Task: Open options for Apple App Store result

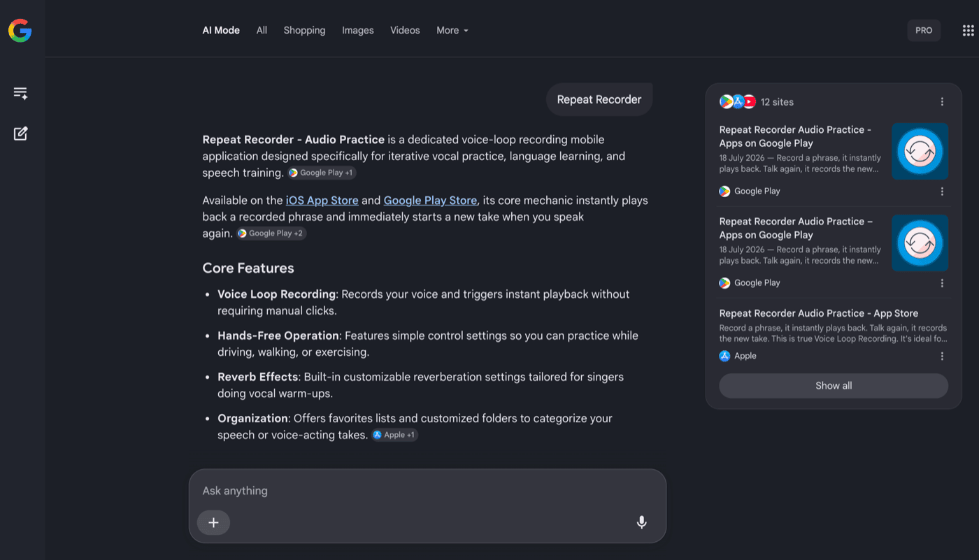Action: click(942, 356)
